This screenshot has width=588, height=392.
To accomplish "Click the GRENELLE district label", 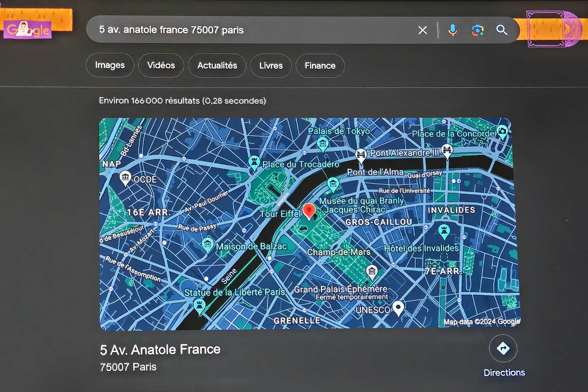I will tap(297, 321).
